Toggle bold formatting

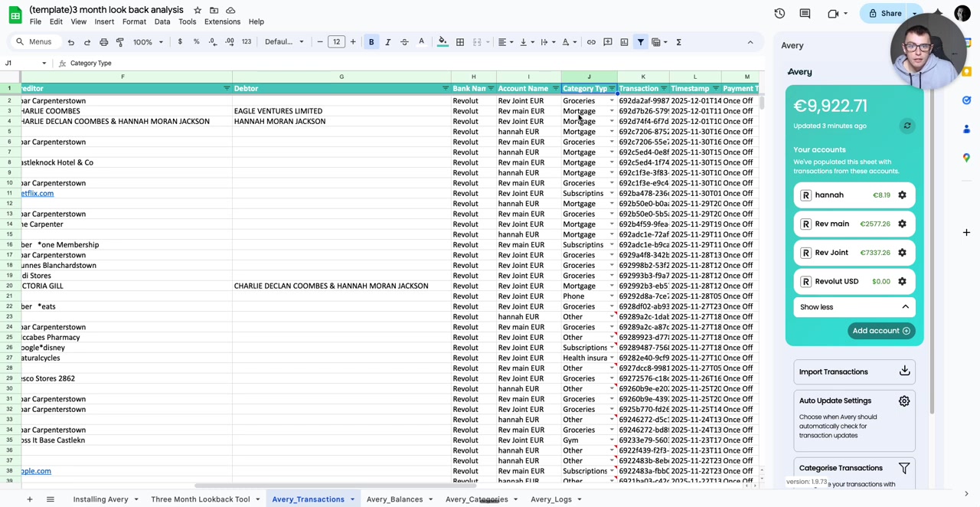pyautogui.click(x=371, y=41)
